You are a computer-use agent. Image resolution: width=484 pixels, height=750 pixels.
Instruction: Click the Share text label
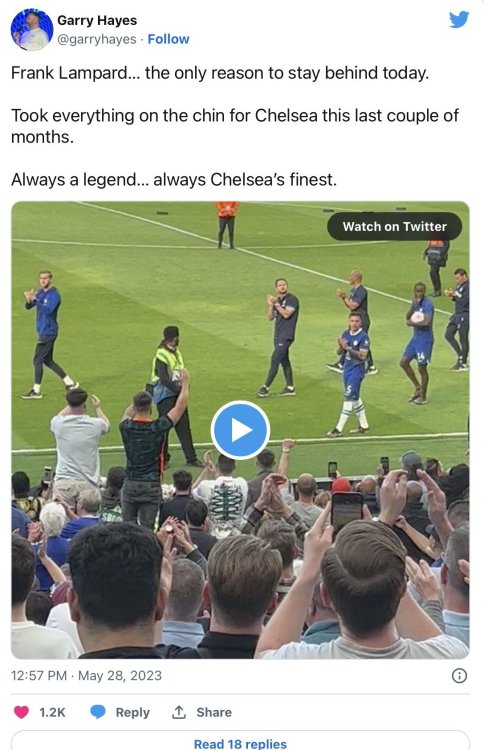coord(214,712)
